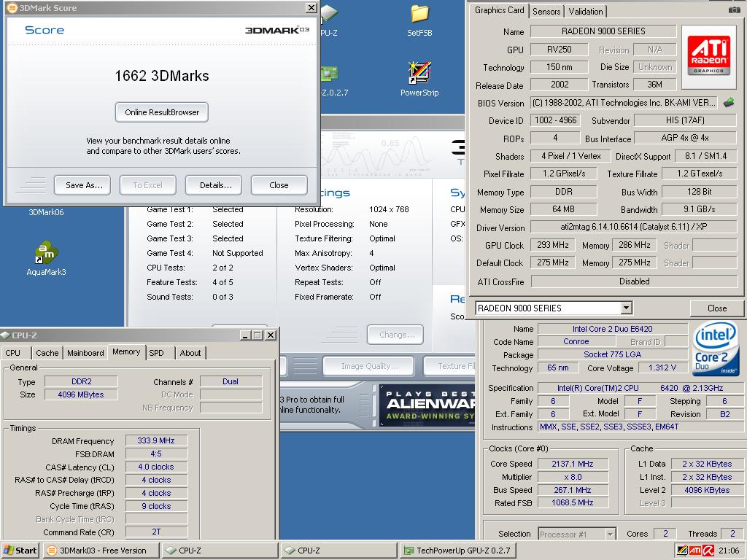
Task: Open the 3DMark06 desktop shortcut
Action: (x=46, y=212)
